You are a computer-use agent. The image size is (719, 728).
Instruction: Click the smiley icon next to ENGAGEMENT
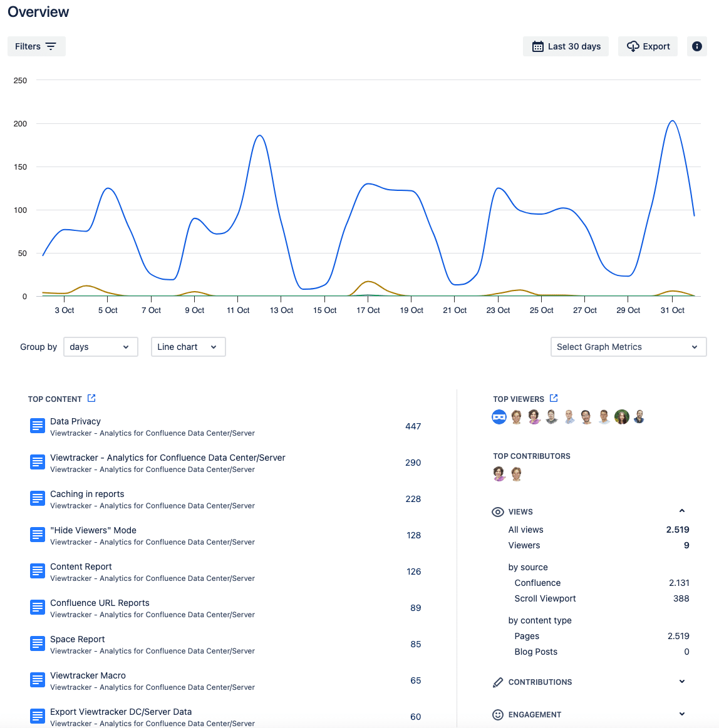[x=498, y=714]
